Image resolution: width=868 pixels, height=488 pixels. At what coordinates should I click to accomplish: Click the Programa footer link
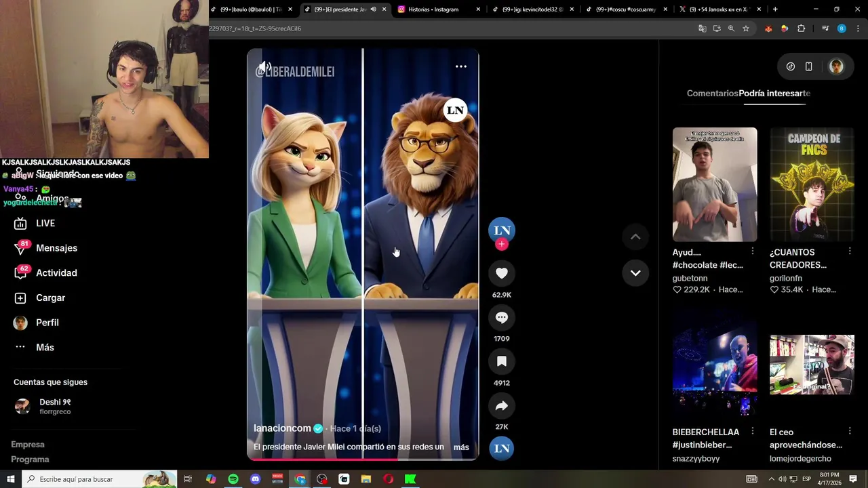tap(30, 460)
